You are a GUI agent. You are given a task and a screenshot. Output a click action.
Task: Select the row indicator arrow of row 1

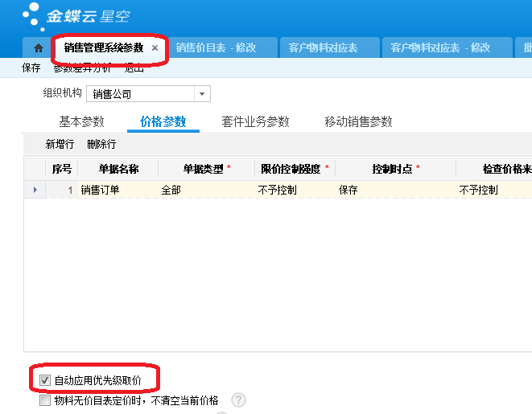click(35, 191)
